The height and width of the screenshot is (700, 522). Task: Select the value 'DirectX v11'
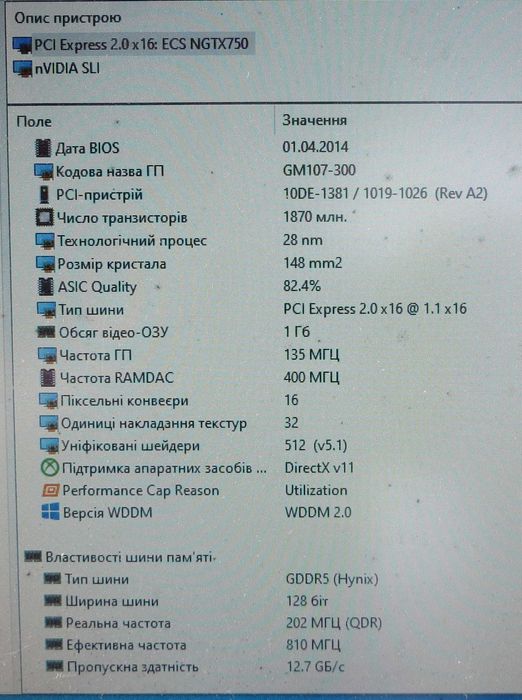[319, 467]
